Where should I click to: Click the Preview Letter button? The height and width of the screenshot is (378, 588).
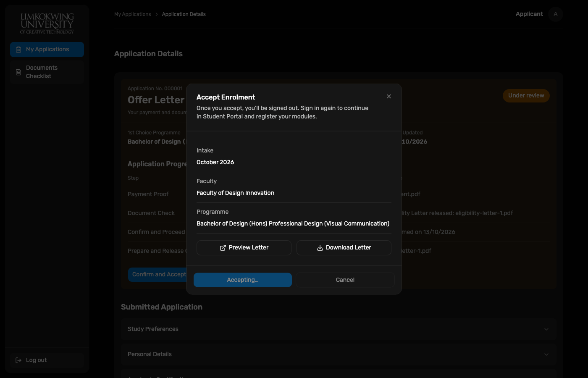pos(244,248)
